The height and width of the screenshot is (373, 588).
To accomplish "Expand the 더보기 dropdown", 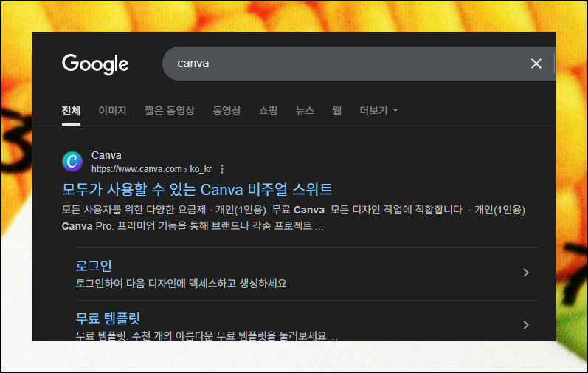I will point(378,110).
